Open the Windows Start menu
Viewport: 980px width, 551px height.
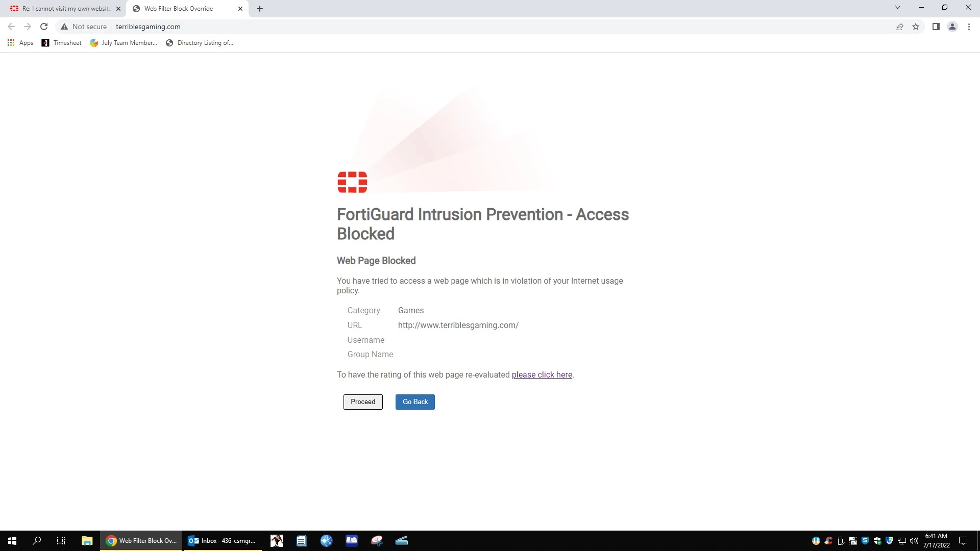[12, 541]
